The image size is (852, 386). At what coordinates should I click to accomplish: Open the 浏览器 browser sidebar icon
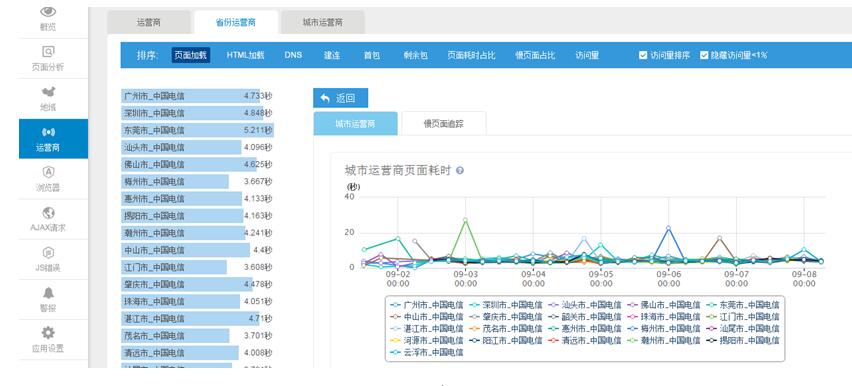coord(48,172)
